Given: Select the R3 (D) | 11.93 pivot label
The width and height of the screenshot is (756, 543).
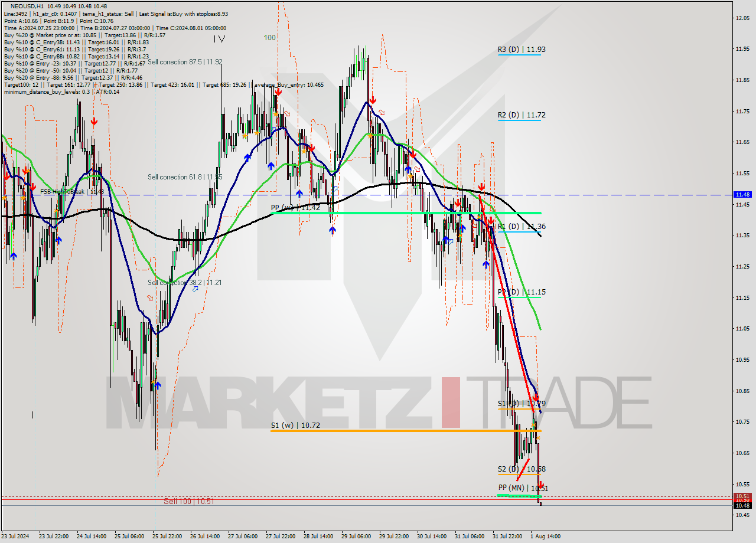Looking at the screenshot, I should (x=522, y=50).
